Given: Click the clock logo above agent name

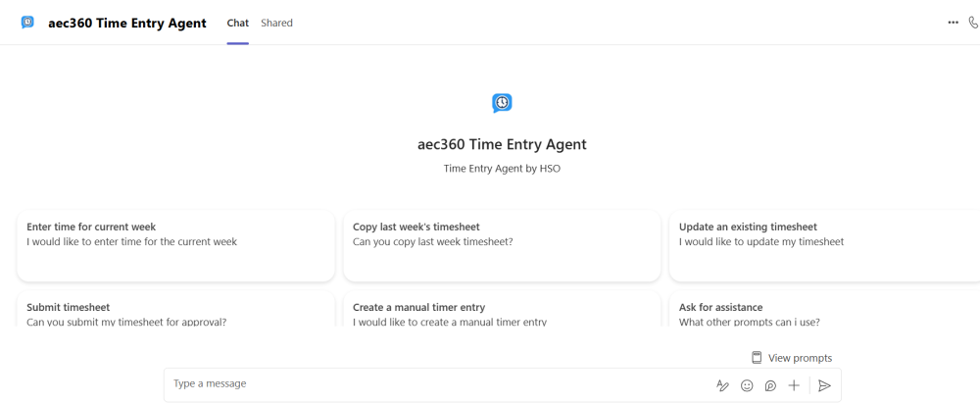Looking at the screenshot, I should (x=502, y=103).
